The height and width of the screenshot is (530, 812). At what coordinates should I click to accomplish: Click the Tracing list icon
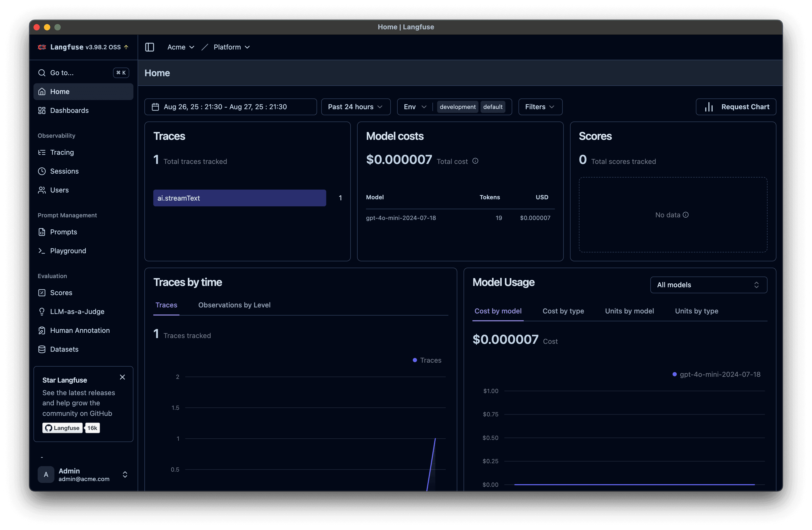point(42,152)
